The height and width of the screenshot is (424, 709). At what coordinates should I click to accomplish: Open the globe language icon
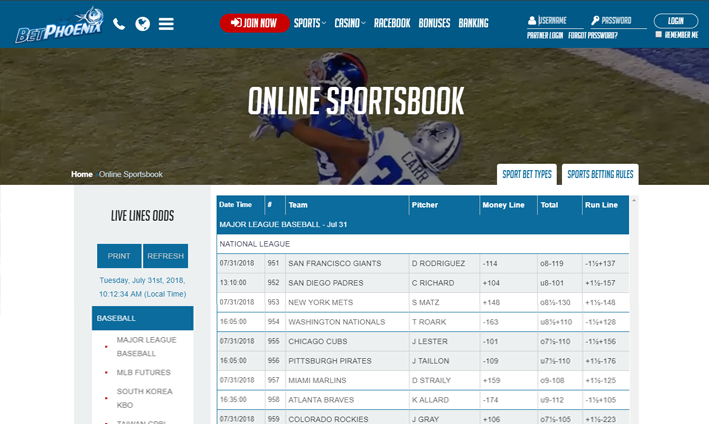pyautogui.click(x=143, y=24)
